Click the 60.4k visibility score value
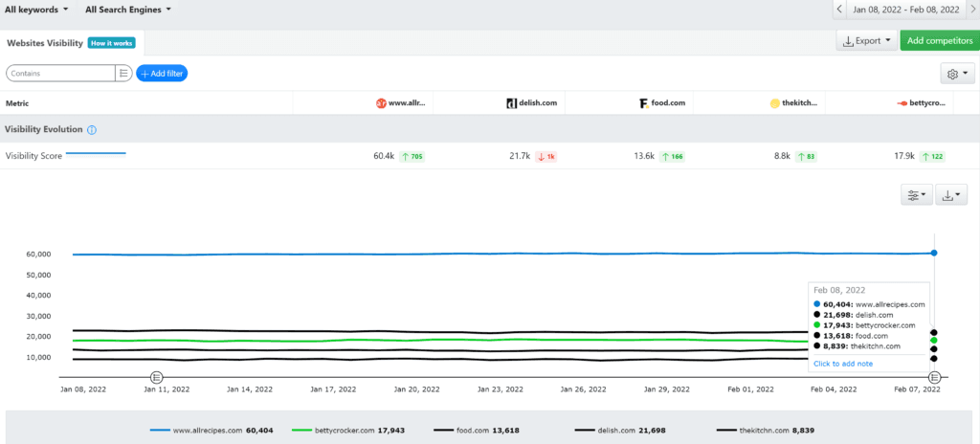 point(383,156)
